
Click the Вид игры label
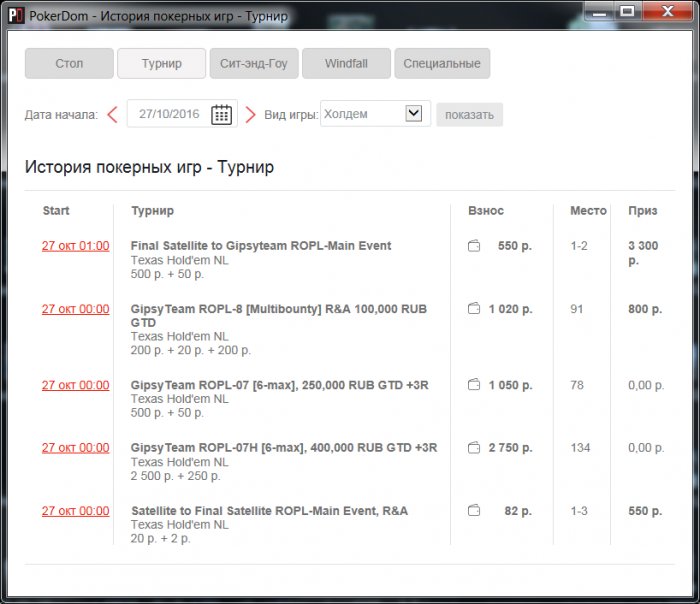tap(291, 115)
